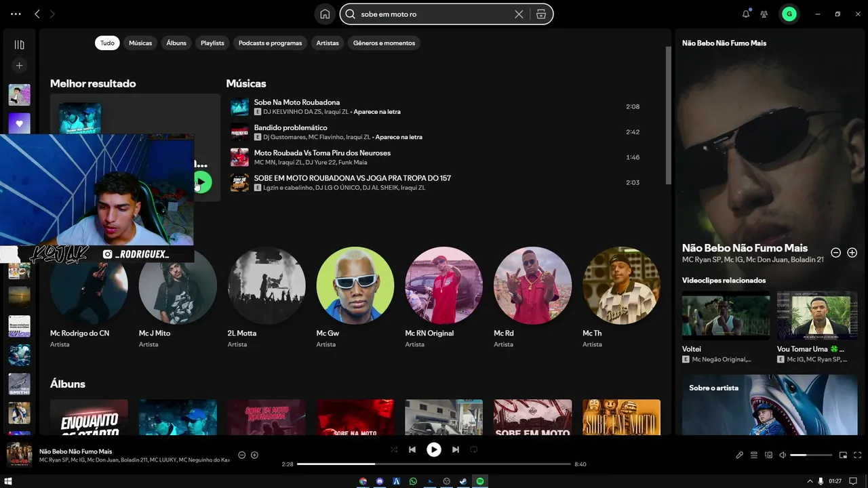Screen dimensions: 868x488
Task: Create a playlist with the plus icon in the sidebar
Action: click(19, 66)
